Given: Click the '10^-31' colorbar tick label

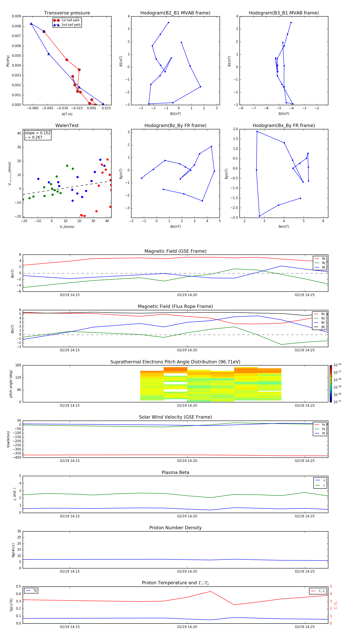Looking at the screenshot, I should 337,402.
